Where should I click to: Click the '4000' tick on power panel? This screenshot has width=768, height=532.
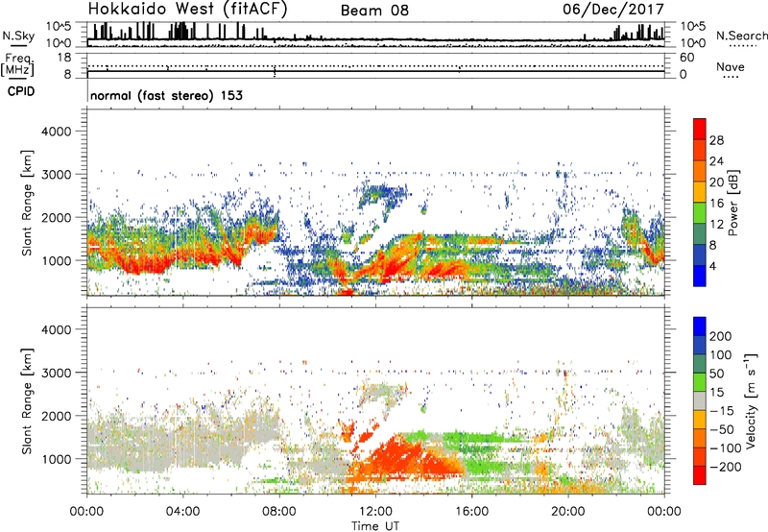[x=56, y=132]
